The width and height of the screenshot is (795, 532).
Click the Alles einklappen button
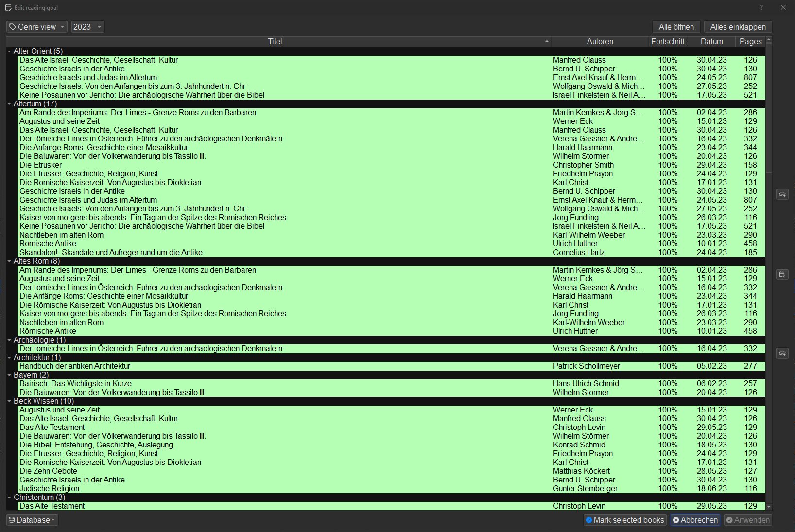pos(738,27)
